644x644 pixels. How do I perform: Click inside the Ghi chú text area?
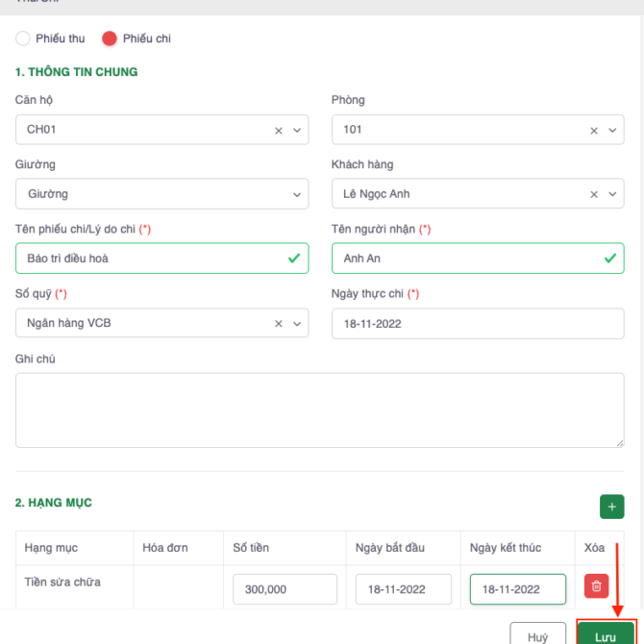click(x=319, y=410)
